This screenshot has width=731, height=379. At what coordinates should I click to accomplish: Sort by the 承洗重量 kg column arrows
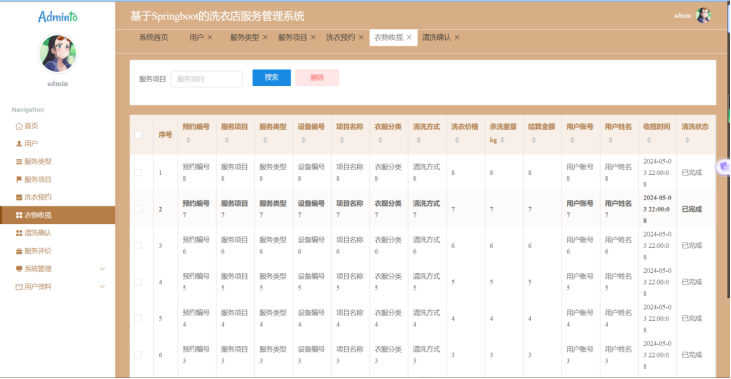502,140
